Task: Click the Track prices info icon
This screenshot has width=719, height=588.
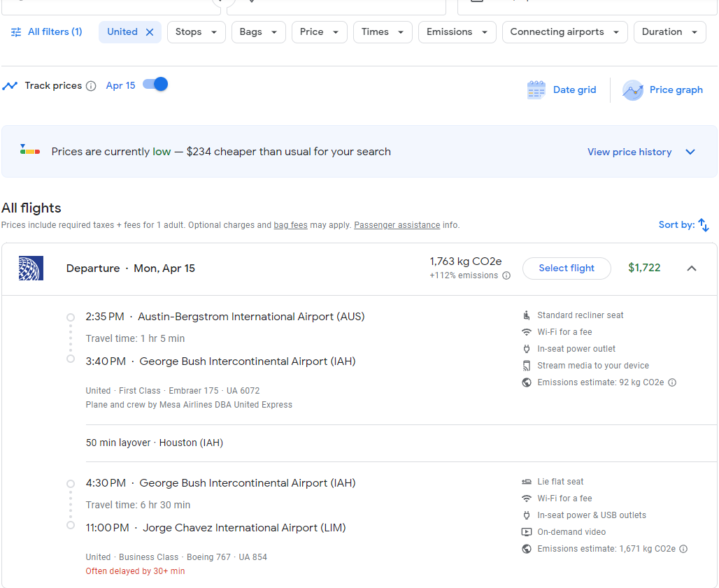Action: point(91,86)
